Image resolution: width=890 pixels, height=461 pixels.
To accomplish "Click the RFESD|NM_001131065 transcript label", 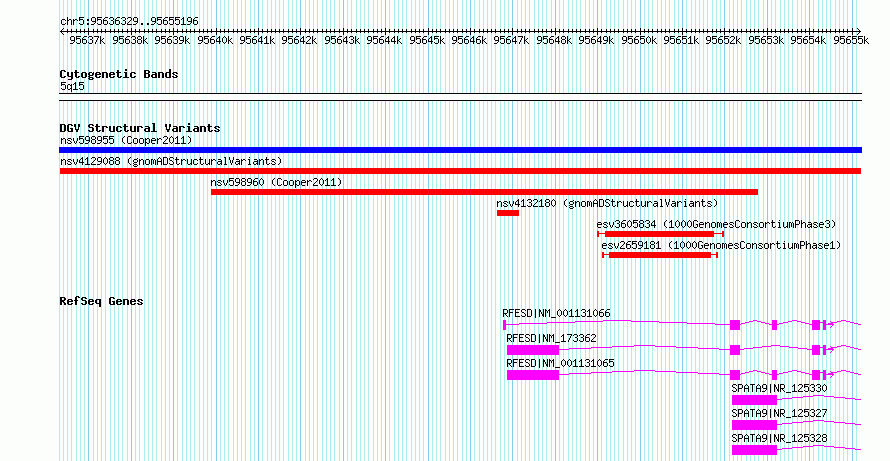I will tap(561, 363).
